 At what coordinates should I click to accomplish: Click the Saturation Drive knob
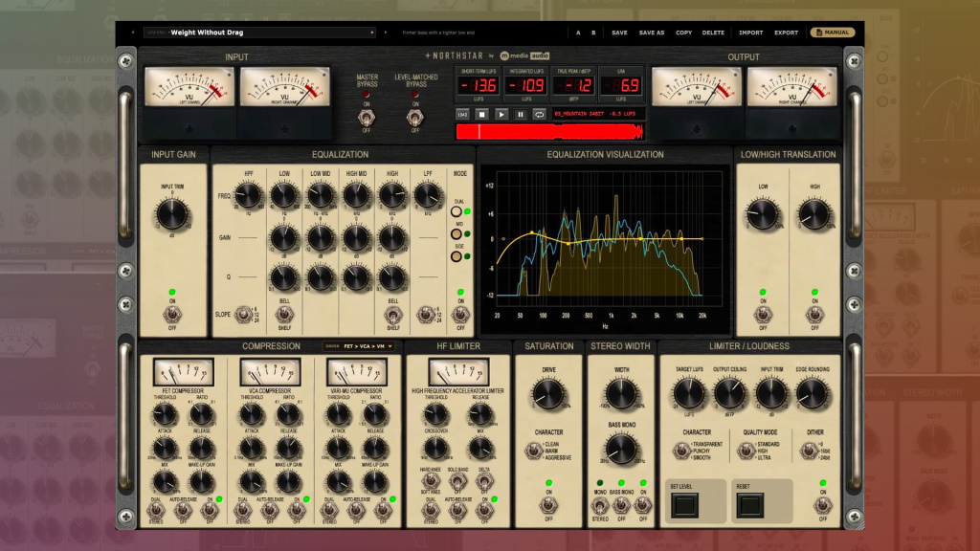pos(548,394)
